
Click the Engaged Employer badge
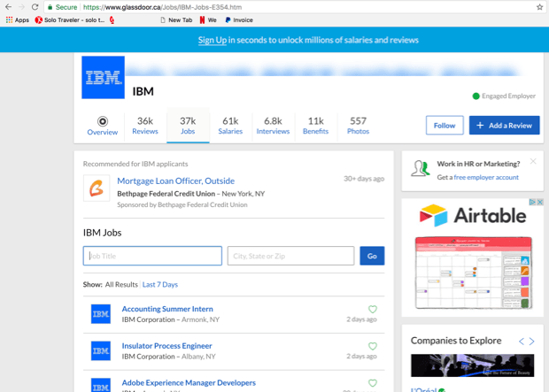click(504, 96)
